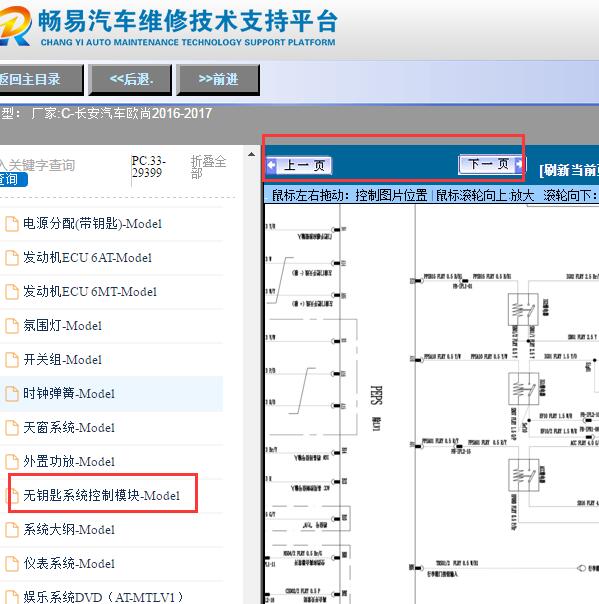Image resolution: width=599 pixels, height=604 pixels.
Task: Open 氛围灯-Model diagram
Action: 62,325
